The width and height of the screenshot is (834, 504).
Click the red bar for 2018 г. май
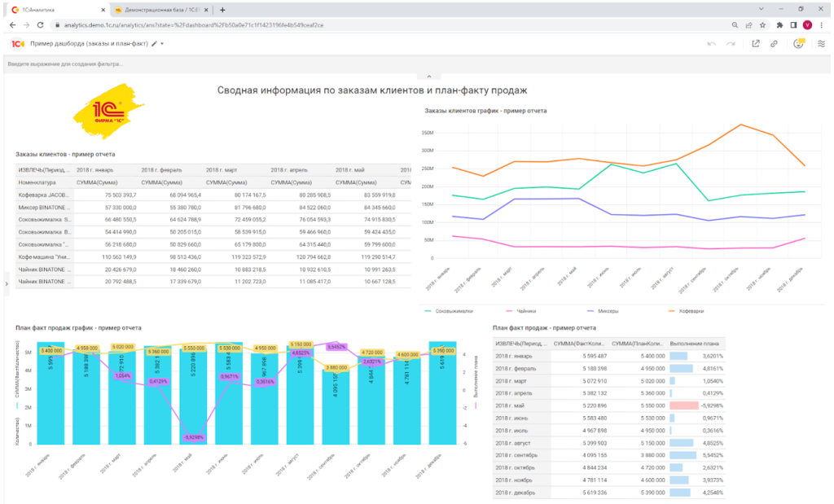click(x=683, y=405)
